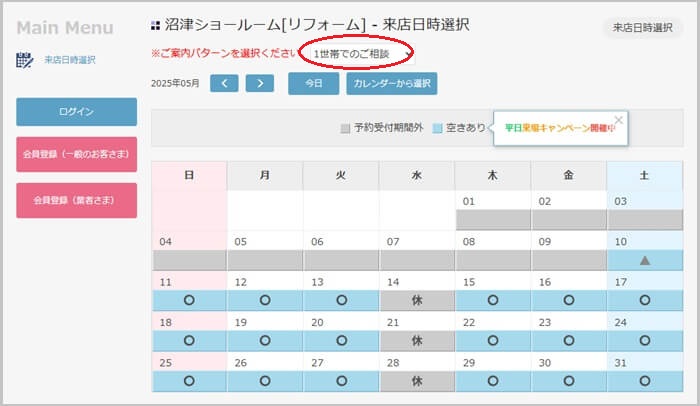Select the triangle slot on the 10th
The width and height of the screenshot is (700, 406).
(645, 260)
